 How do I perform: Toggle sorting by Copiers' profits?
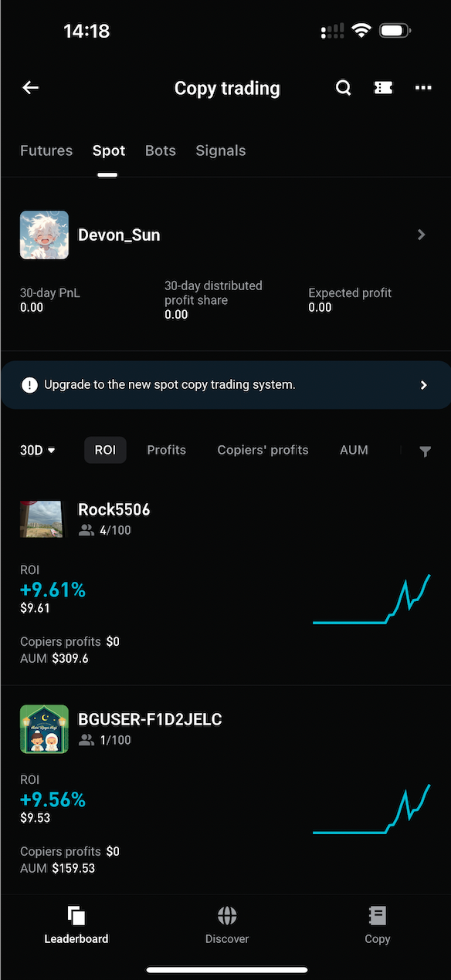263,450
